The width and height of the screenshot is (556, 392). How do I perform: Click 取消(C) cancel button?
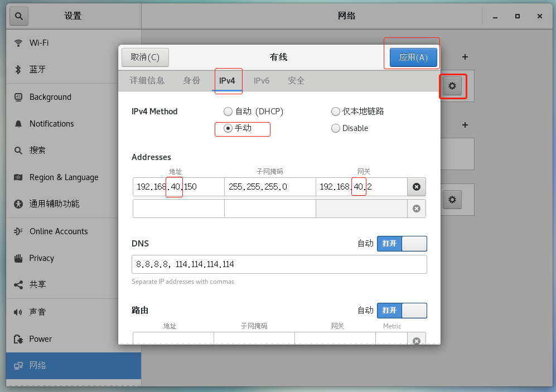pos(145,57)
